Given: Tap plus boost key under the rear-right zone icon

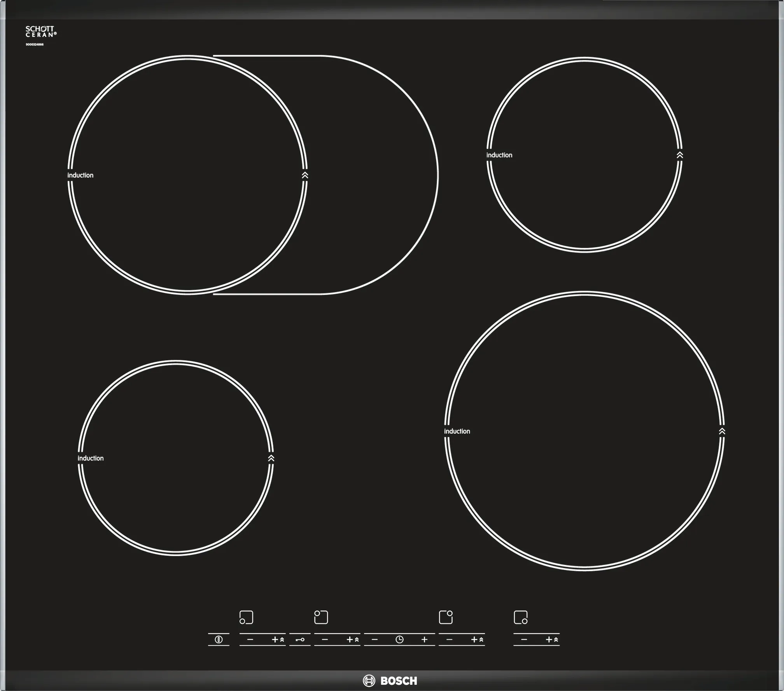Looking at the screenshot, I should click(x=477, y=639).
